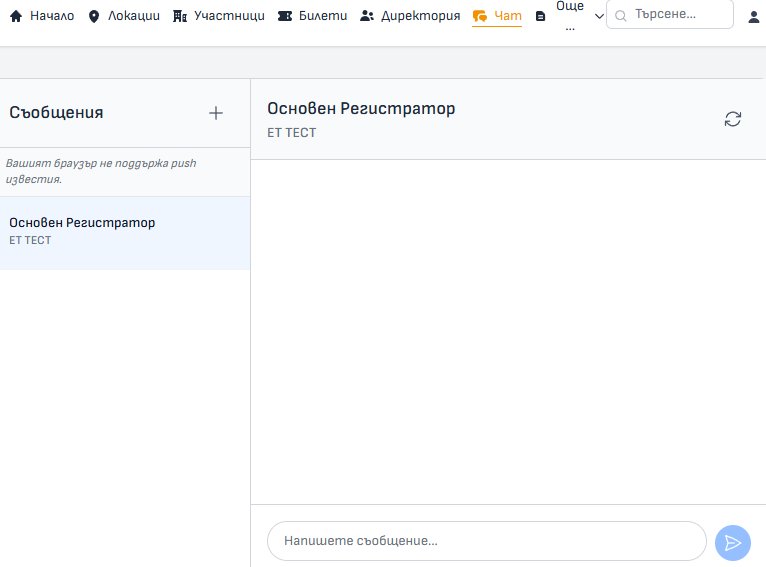
Task: Focus the Търсене search field
Action: click(670, 15)
